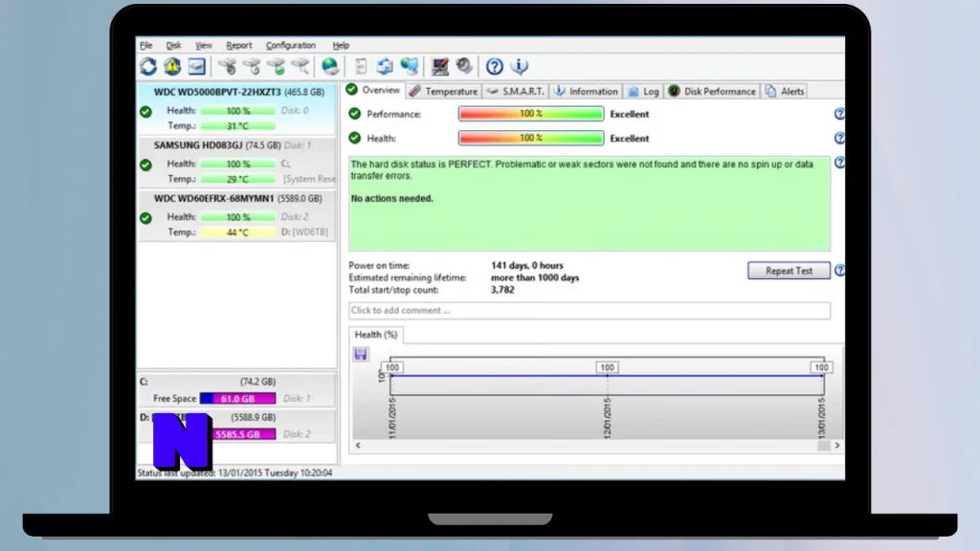The height and width of the screenshot is (551, 980).
Task: Open the Report menu
Action: pyautogui.click(x=238, y=45)
